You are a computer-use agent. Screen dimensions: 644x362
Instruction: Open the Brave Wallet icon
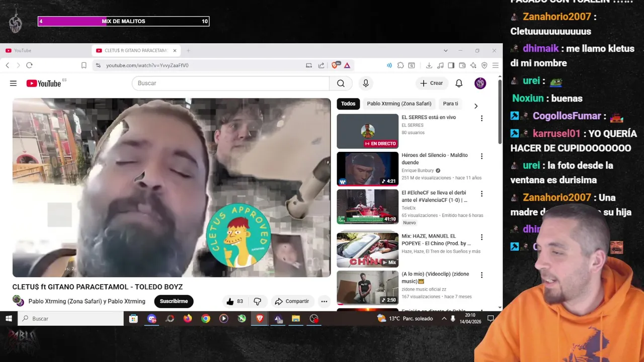[x=462, y=65]
